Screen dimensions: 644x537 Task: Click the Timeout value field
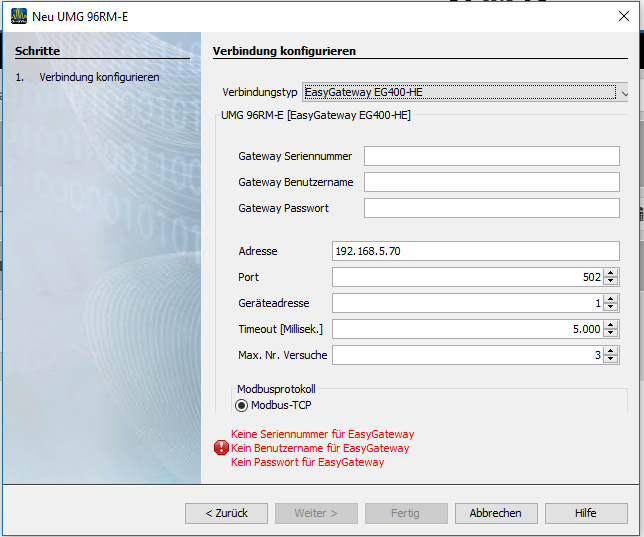(x=467, y=329)
